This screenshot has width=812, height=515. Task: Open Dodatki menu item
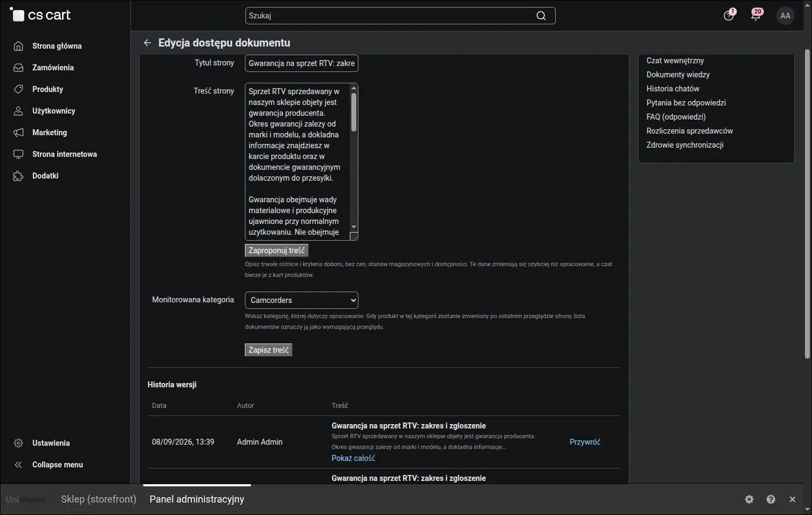pos(45,176)
